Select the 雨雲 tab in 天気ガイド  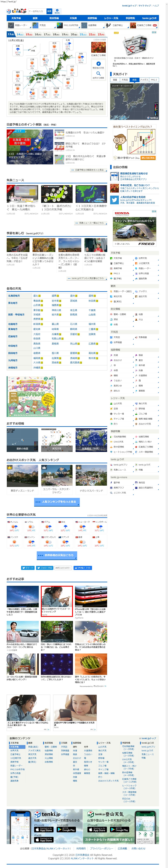[x=134, y=80]
